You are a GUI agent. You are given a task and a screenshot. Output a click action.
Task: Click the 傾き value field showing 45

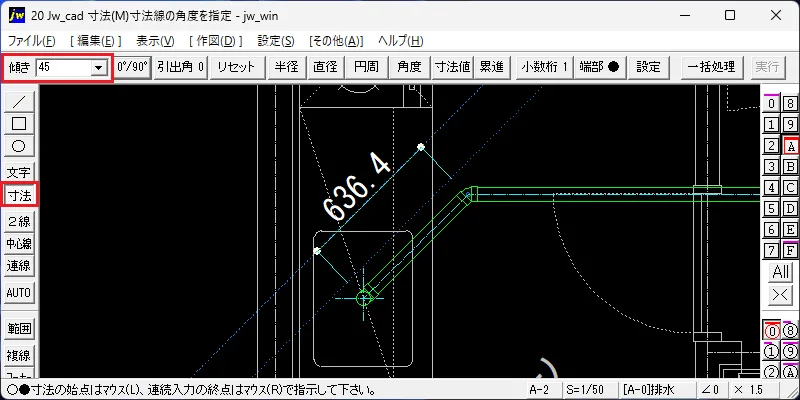tap(64, 67)
